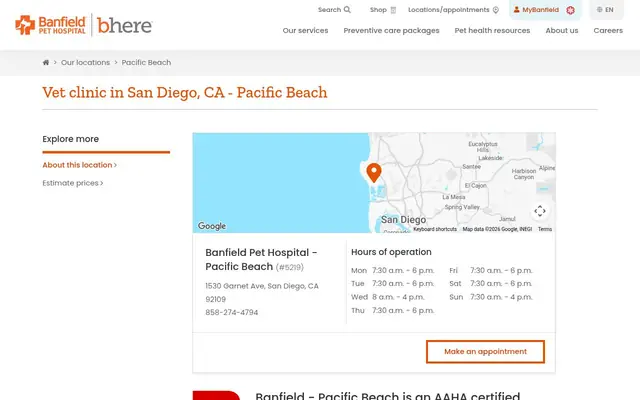Screen dimensions: 640x400
Task: Open Preventive care packages menu
Action: (391, 31)
